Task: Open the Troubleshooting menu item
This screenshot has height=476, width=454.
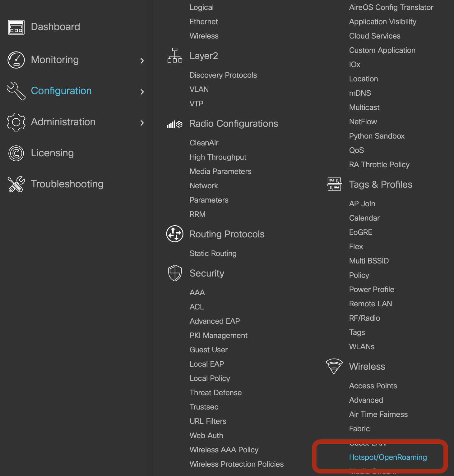Action: coord(67,184)
